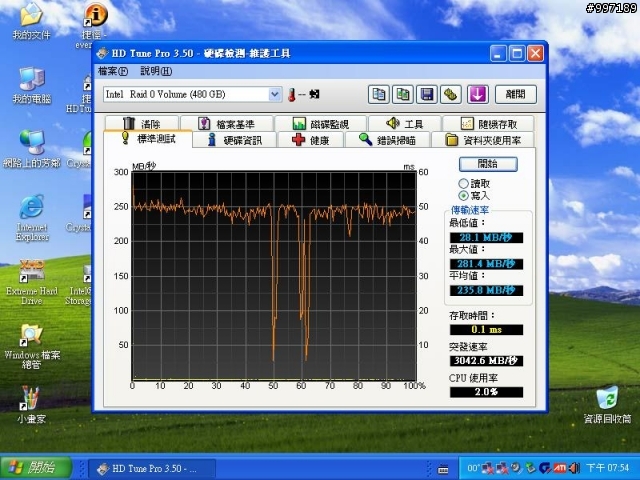Viewport: 640px width, 480px height.
Task: Click the copy text results toolbar icon
Action: [378, 95]
